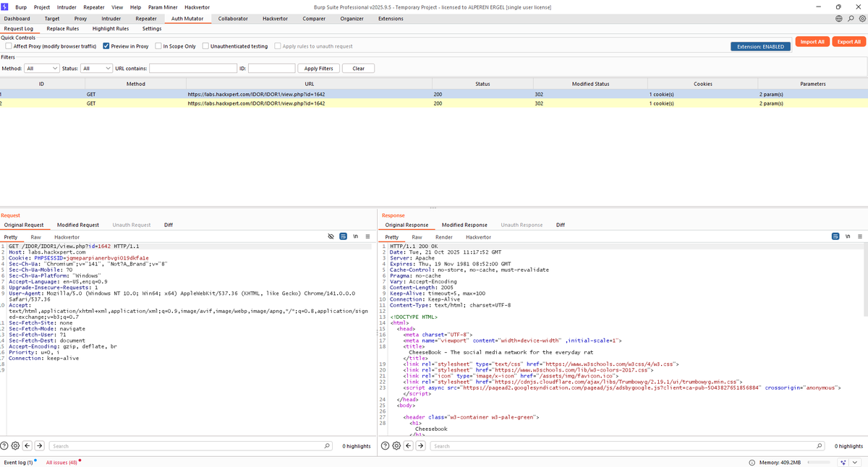Click the Clear filters button
868x467 pixels.
point(358,69)
